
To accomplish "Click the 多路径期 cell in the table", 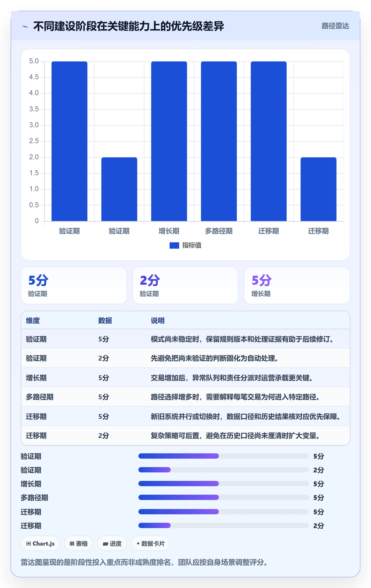I will pos(40,397).
